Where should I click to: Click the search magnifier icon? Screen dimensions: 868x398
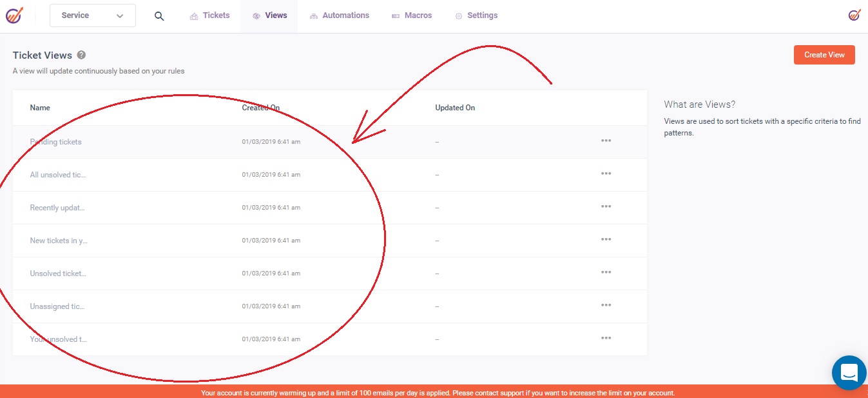(x=159, y=16)
